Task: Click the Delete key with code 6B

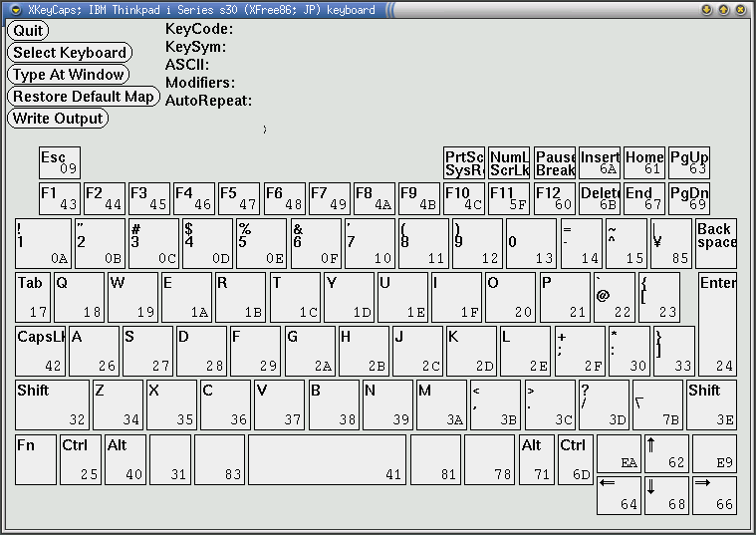Action: [600, 198]
